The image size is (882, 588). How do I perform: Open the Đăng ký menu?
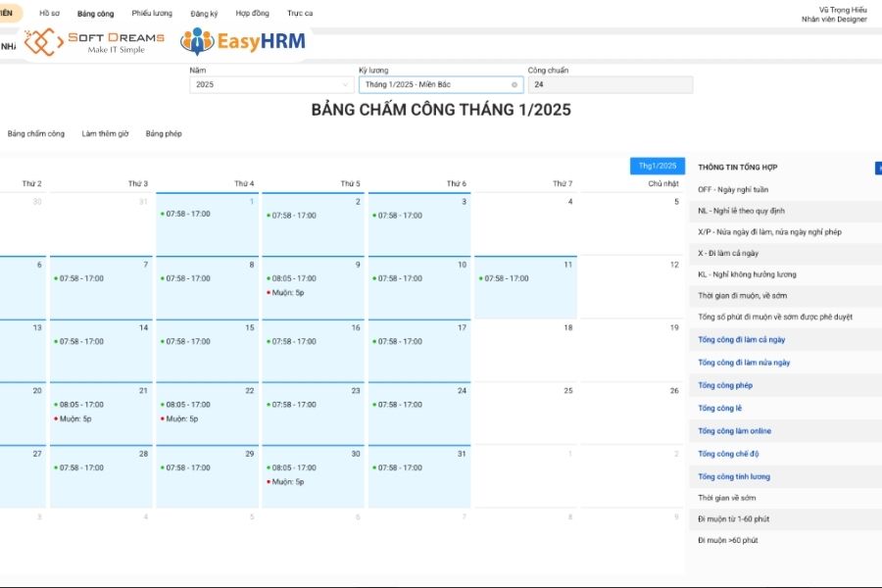(x=204, y=14)
